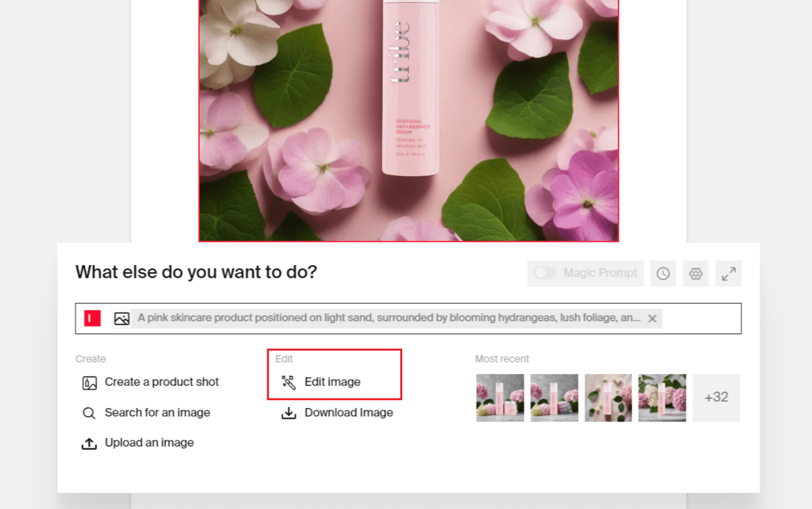Select the generated pink serum image preview
The width and height of the screenshot is (812, 509).
click(408, 119)
